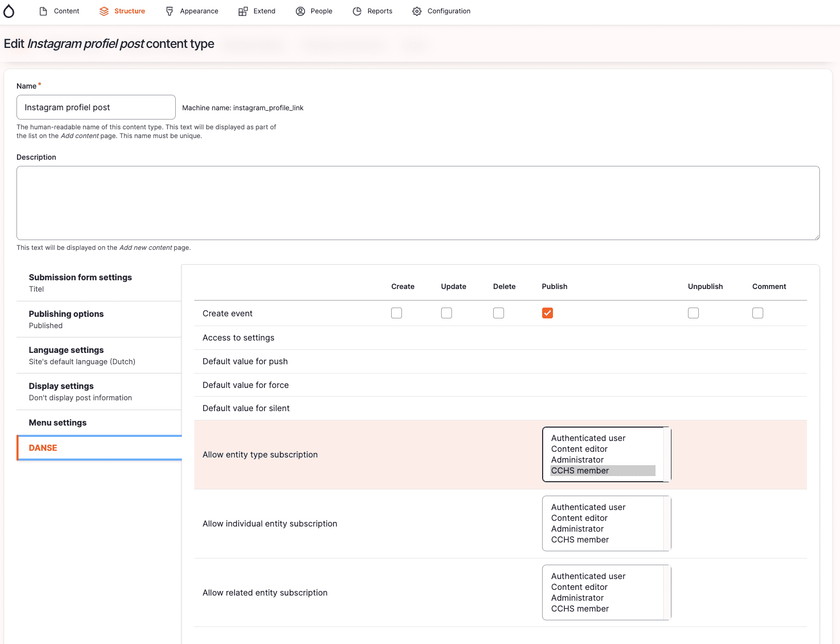Click the Default value for push label
Viewport: 840px width, 644px height.
pos(245,361)
